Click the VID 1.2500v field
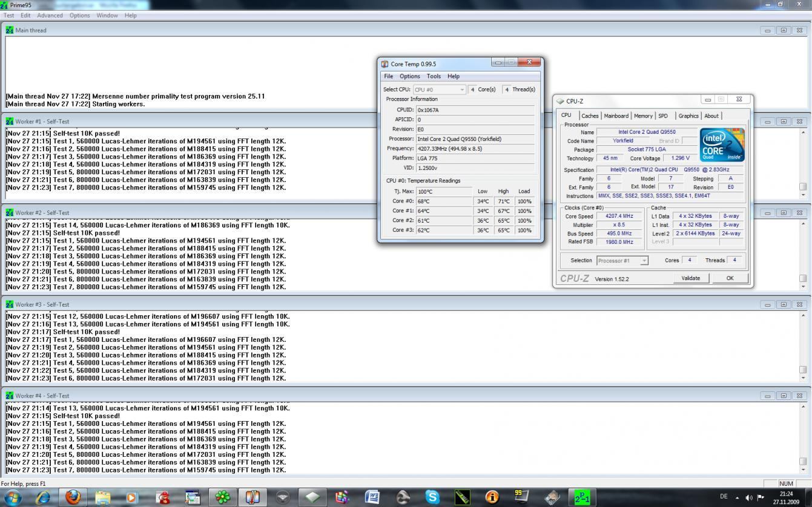 pos(475,168)
